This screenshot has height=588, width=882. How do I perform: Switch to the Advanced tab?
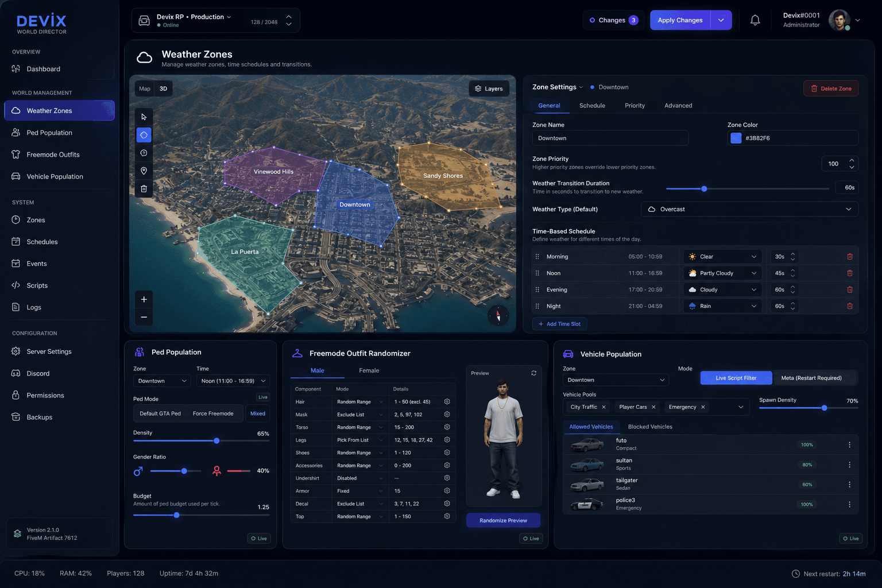coord(678,106)
